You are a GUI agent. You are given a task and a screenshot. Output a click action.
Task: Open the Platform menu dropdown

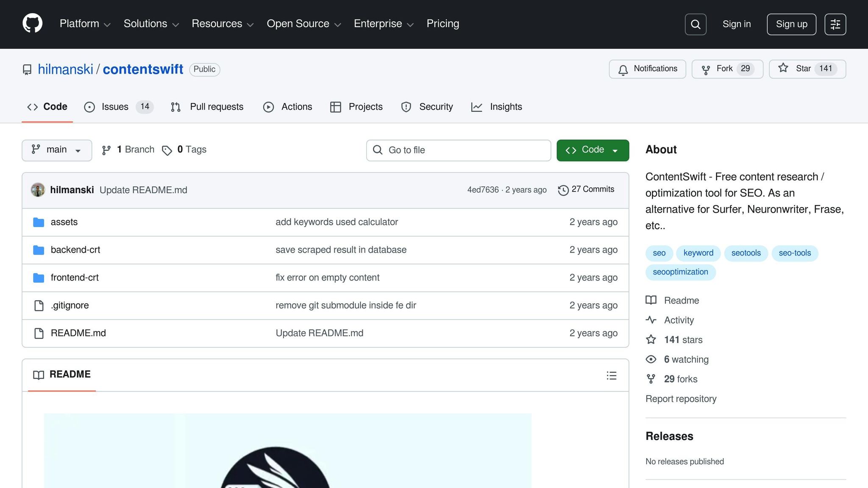click(84, 24)
